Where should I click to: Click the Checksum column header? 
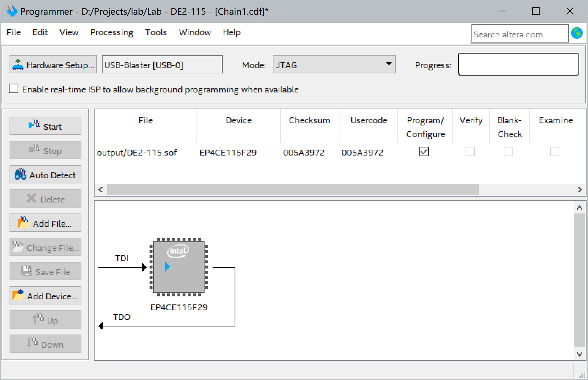click(309, 120)
